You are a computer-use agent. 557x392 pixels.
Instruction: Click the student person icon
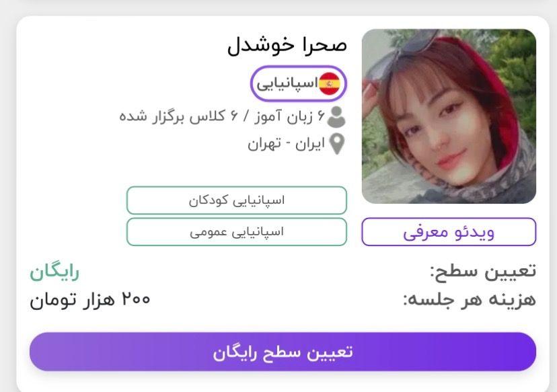(336, 117)
